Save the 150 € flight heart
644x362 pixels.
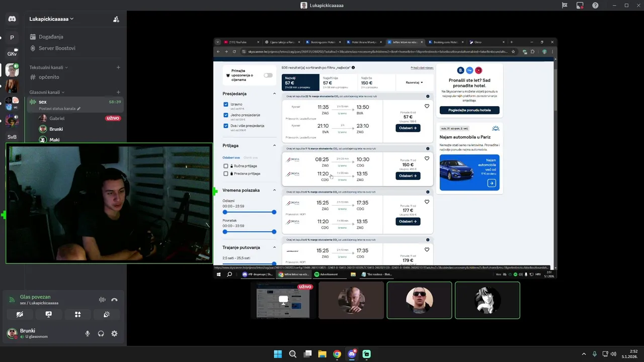[427, 158]
